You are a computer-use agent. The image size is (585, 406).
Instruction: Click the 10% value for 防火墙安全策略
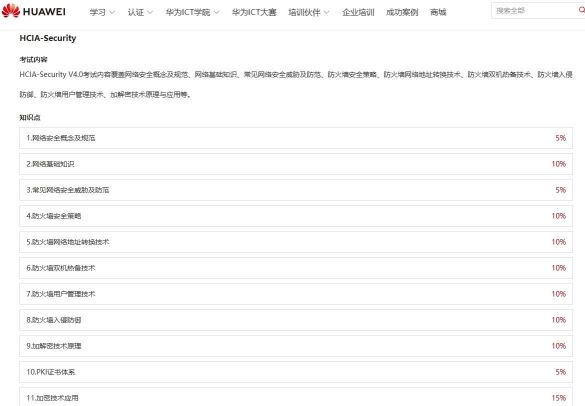559,216
